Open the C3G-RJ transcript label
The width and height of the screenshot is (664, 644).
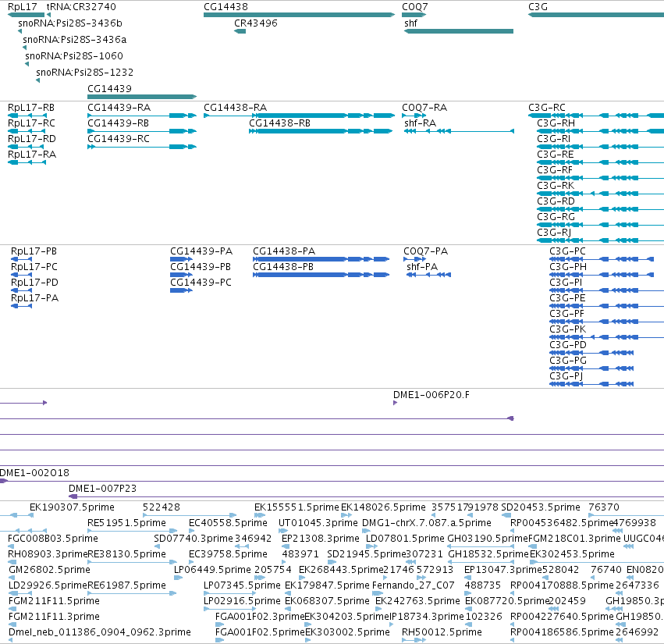pyautogui.click(x=554, y=233)
